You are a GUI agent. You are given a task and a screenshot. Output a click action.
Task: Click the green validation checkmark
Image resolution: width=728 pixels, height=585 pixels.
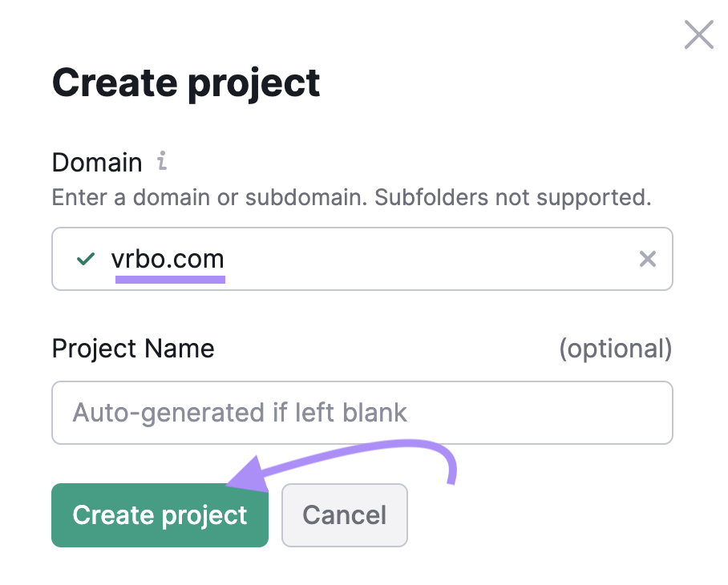tap(86, 259)
